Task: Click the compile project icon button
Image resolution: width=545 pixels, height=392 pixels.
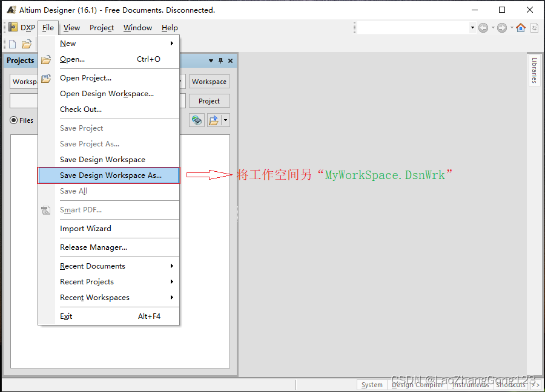Action: coord(197,120)
